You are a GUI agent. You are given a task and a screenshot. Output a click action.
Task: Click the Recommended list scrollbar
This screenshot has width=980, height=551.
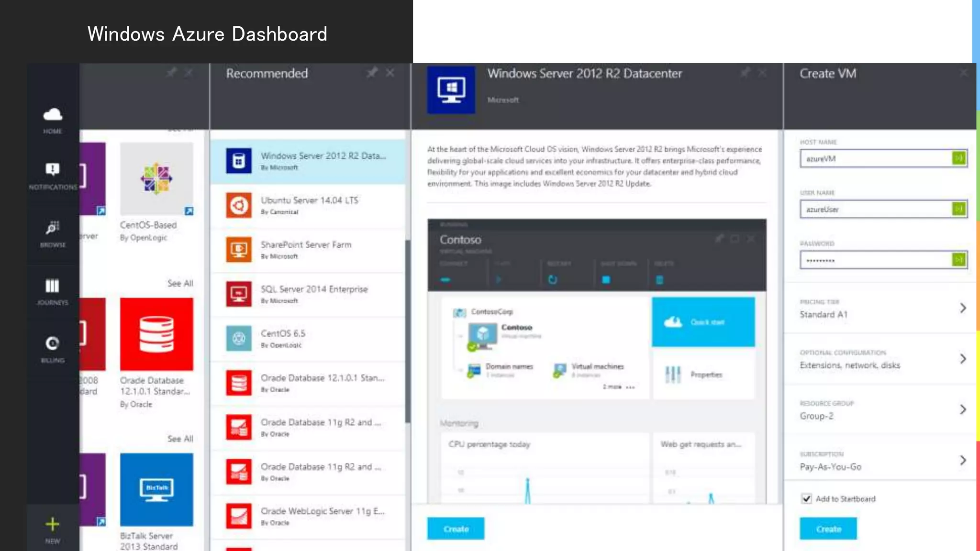(408, 331)
